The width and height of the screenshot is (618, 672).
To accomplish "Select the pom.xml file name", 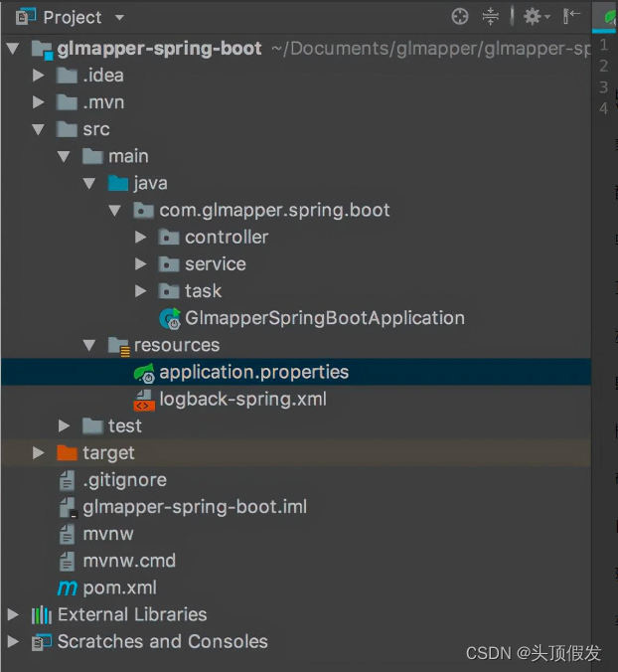I will pos(119,588).
